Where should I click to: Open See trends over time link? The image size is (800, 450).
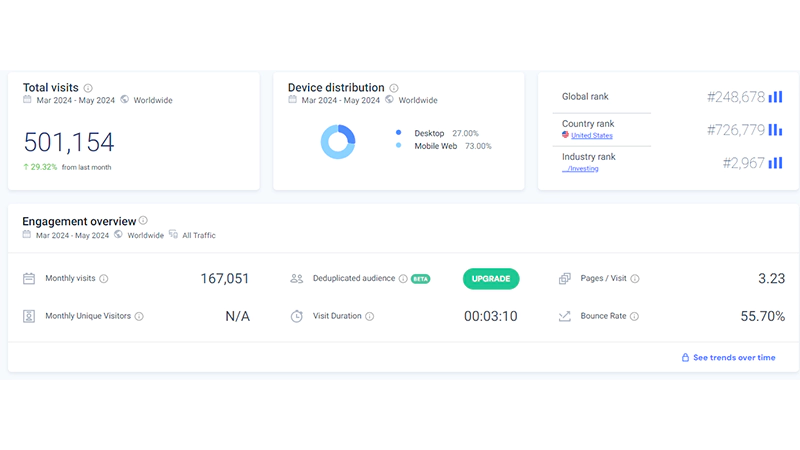coord(728,357)
